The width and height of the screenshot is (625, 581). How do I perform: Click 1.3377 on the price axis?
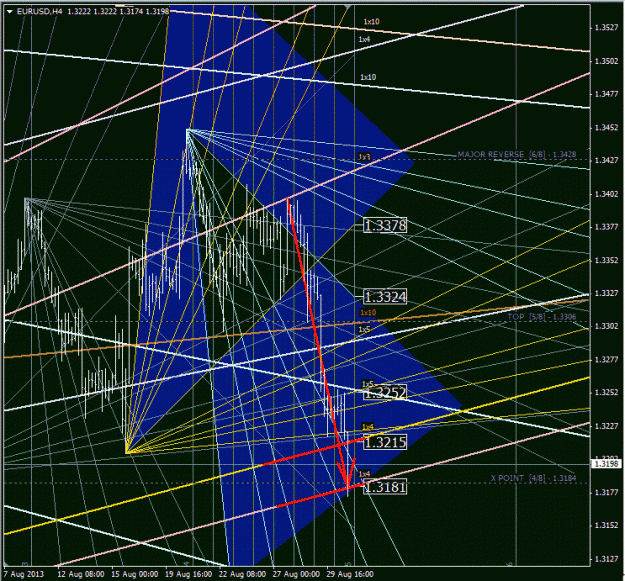(x=606, y=227)
